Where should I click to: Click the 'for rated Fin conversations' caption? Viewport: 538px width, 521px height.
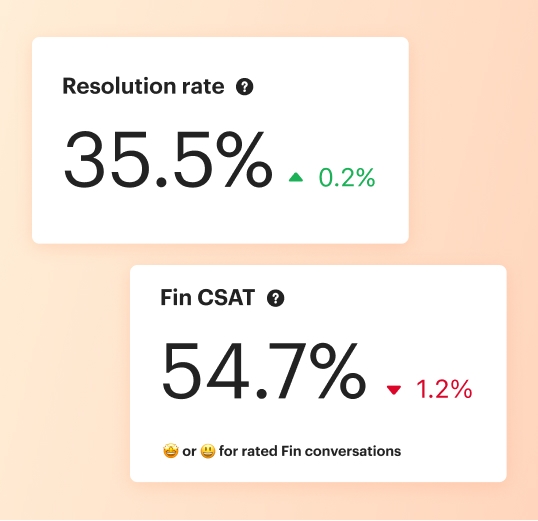tap(310, 451)
